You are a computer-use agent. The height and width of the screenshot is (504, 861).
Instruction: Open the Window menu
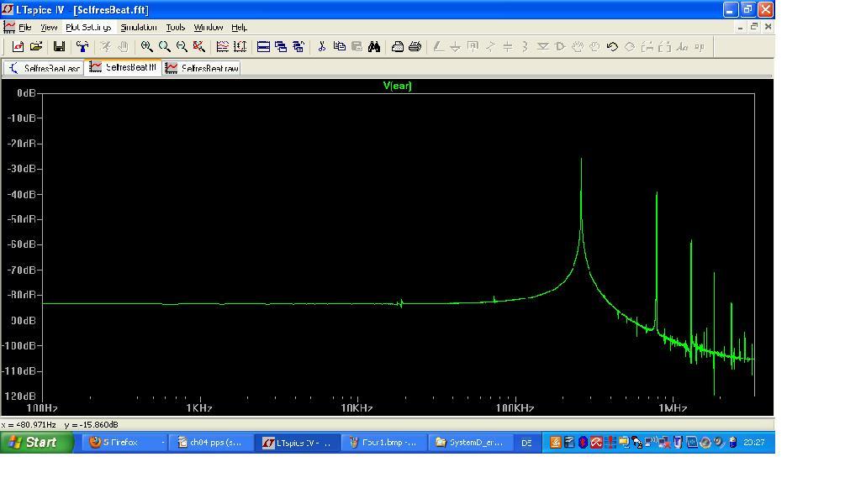[x=209, y=28]
